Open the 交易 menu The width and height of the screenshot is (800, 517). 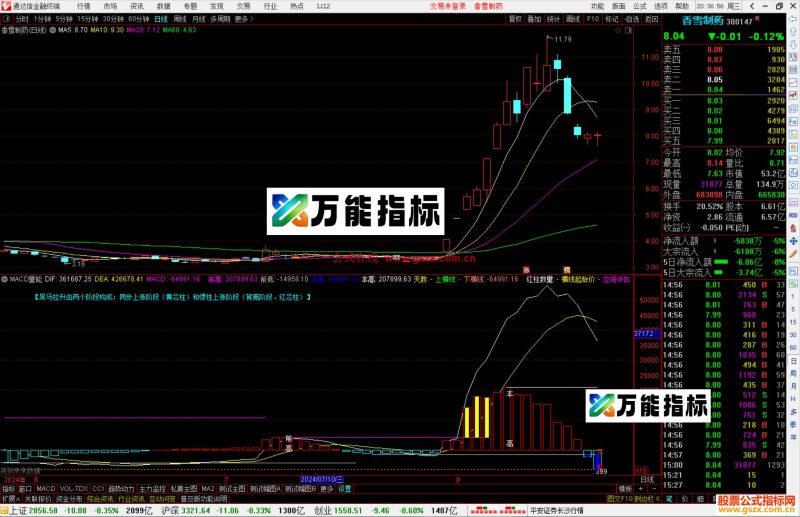[243, 6]
